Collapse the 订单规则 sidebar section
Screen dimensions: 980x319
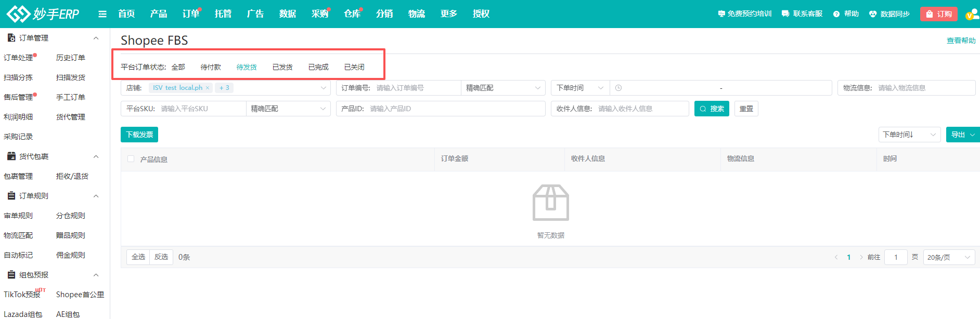96,196
